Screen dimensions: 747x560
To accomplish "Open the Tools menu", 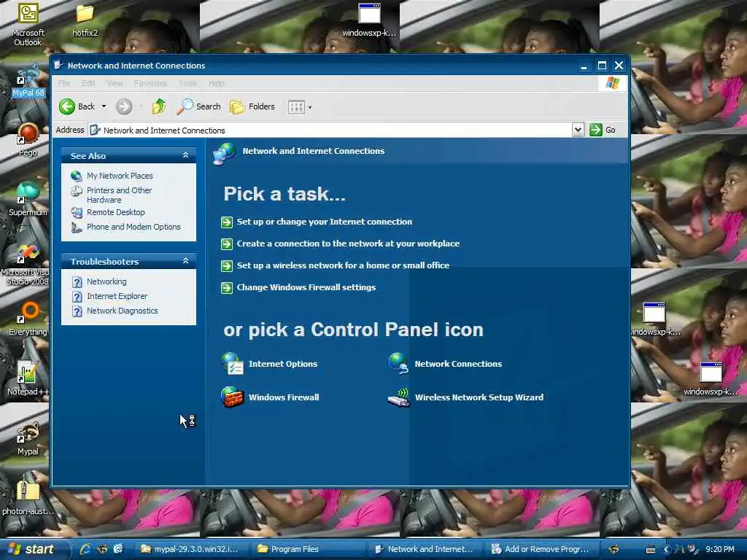I will coord(187,83).
